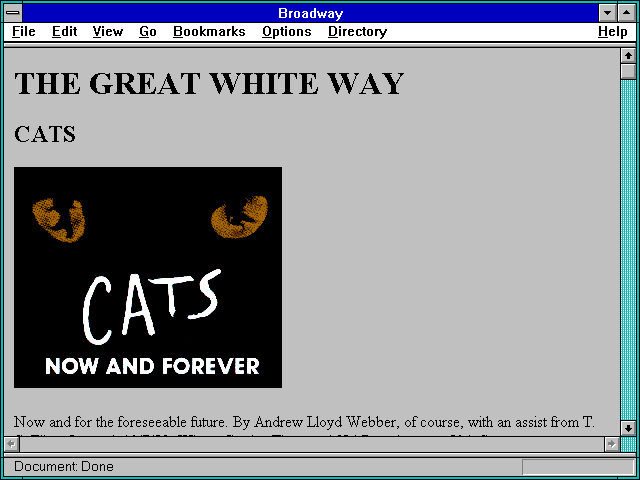The height and width of the screenshot is (480, 640).
Task: Open the Help menu
Action: click(613, 31)
